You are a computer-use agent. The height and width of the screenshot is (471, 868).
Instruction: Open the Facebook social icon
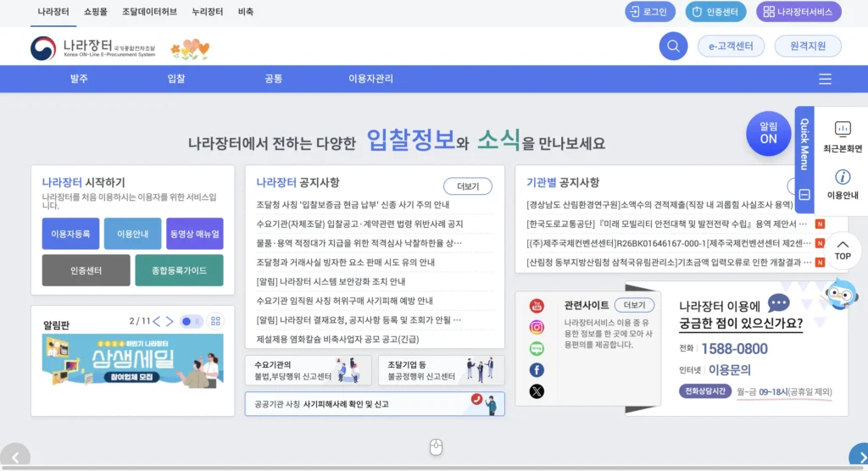point(537,369)
